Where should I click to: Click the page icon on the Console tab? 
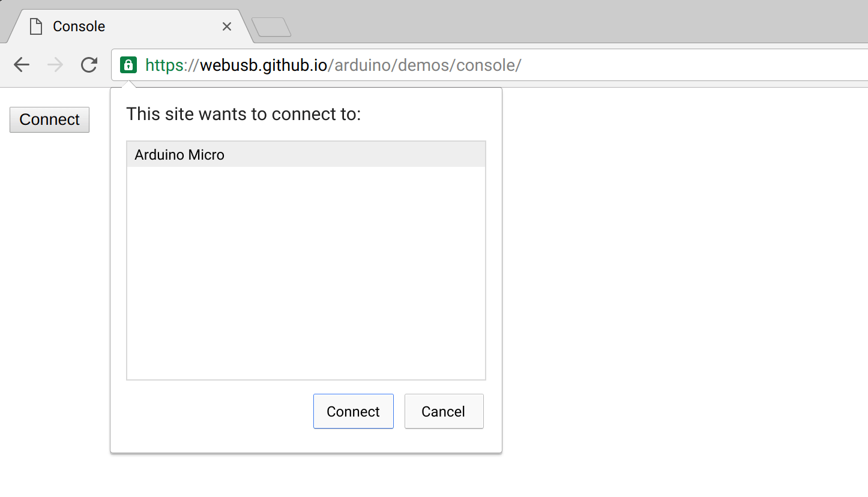click(37, 26)
